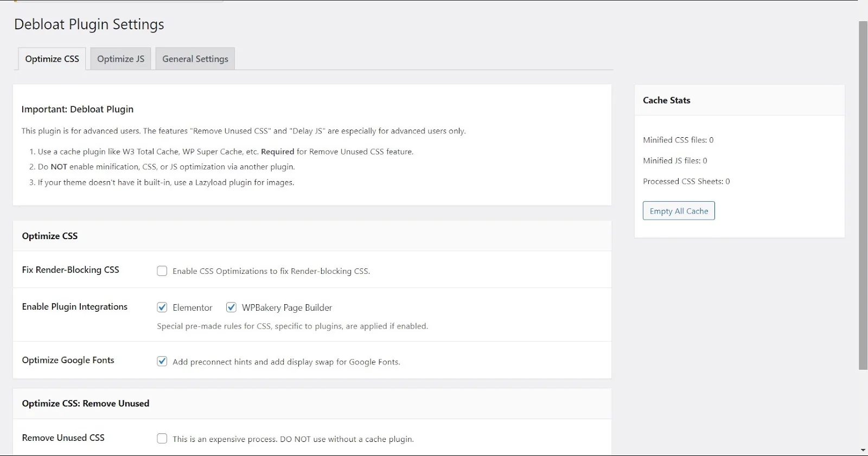
Task: Click the 'Processed CSS Sheets: 0' stat
Action: (686, 181)
